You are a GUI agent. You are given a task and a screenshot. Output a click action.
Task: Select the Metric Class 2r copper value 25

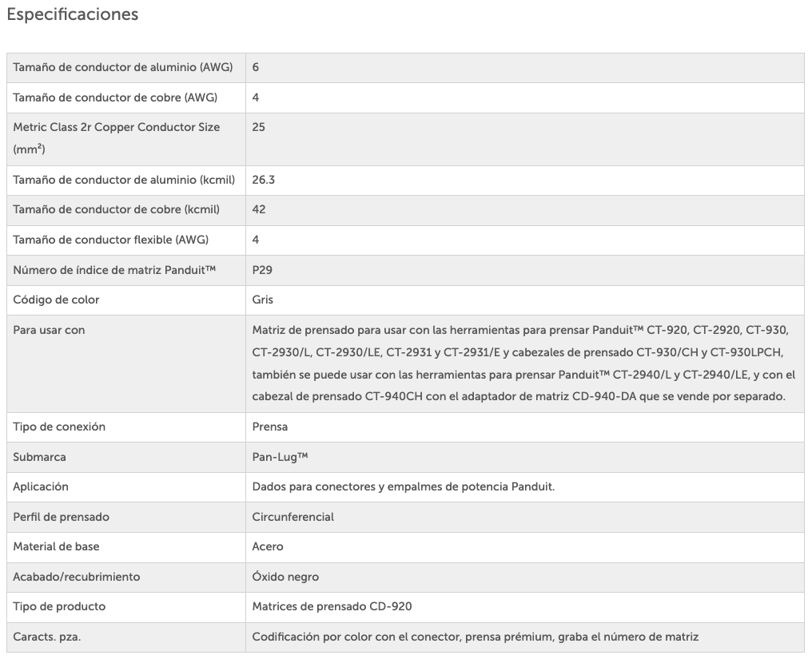click(x=259, y=127)
